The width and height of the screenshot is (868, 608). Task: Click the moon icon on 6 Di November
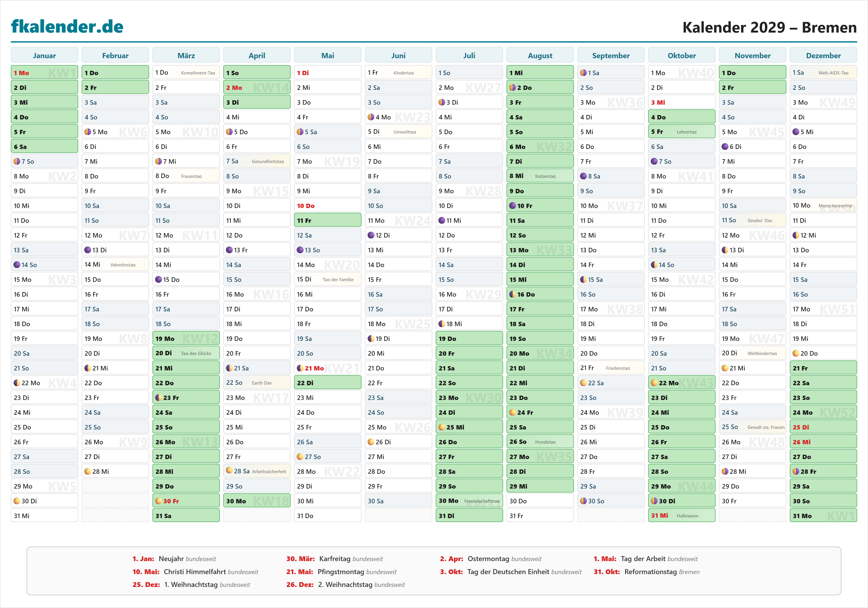tap(725, 147)
